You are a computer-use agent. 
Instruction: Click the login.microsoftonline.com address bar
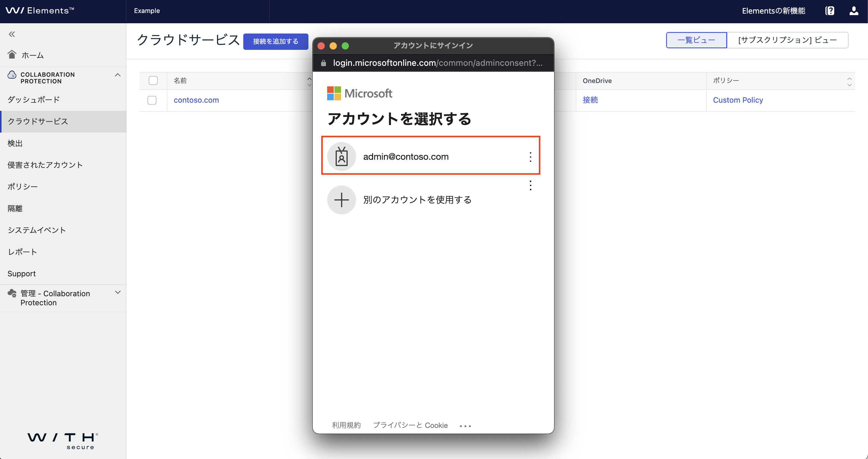pos(433,63)
